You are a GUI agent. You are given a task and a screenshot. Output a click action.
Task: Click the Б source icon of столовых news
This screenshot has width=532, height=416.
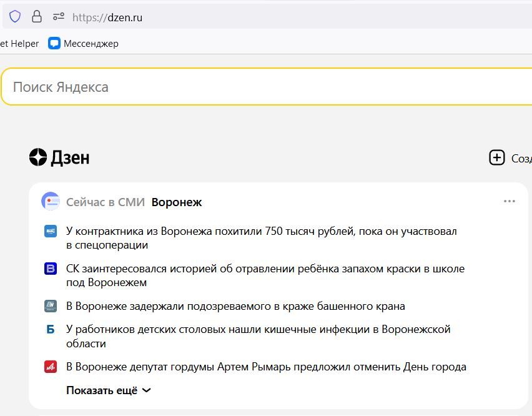(x=51, y=329)
